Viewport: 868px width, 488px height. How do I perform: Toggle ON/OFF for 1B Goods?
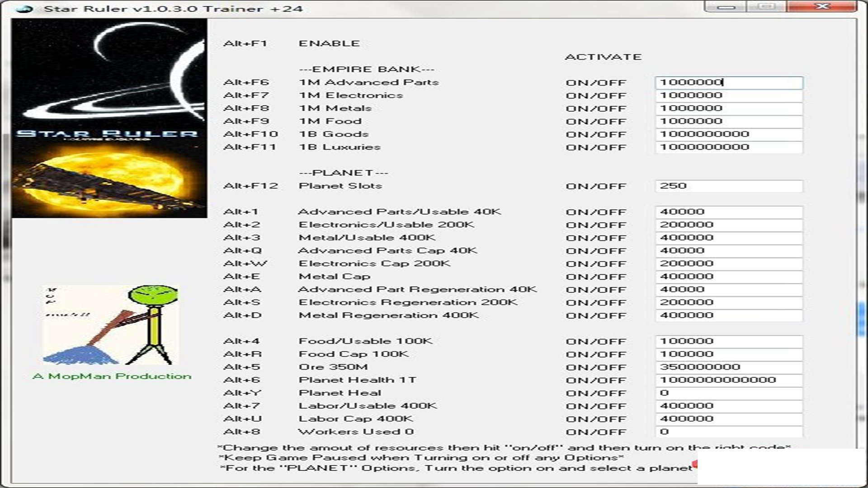coord(595,135)
